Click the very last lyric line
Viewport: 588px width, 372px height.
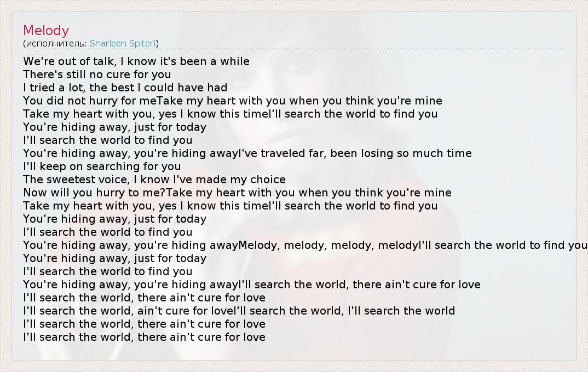[x=144, y=337]
